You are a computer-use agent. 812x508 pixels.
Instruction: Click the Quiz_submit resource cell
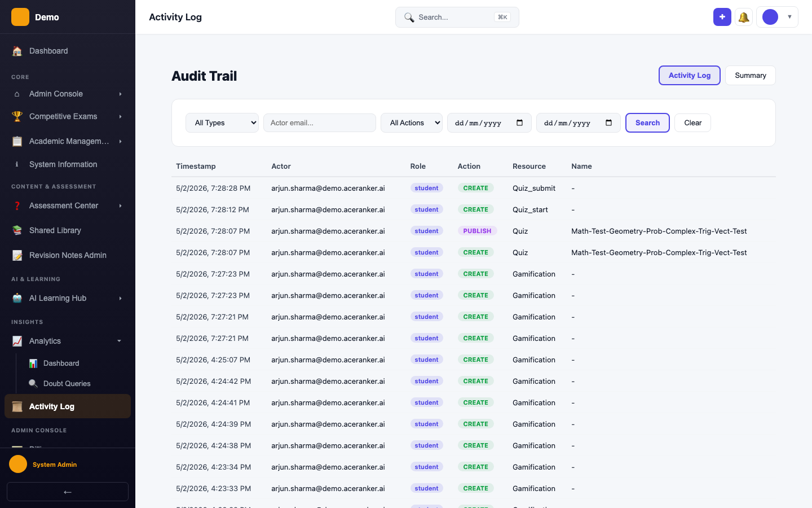point(534,188)
